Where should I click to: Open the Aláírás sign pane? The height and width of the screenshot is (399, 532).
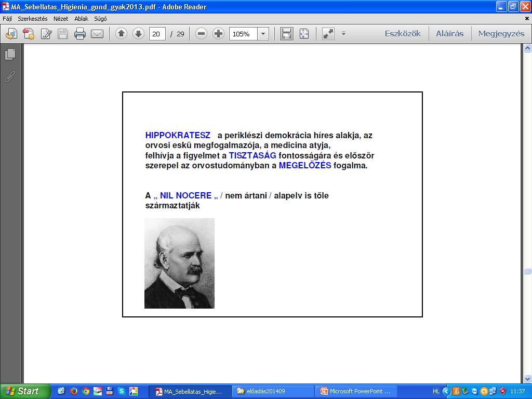(x=450, y=34)
